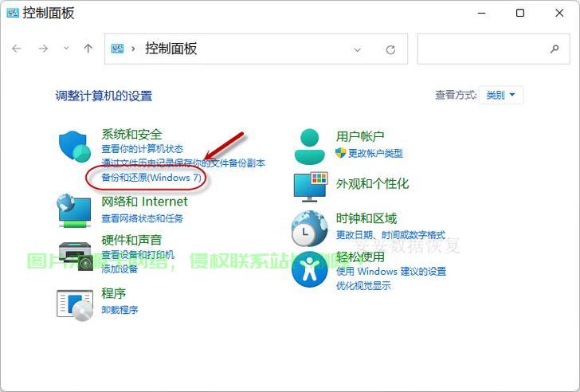Open the Appearance and Personalization monitor icon

pos(310,185)
